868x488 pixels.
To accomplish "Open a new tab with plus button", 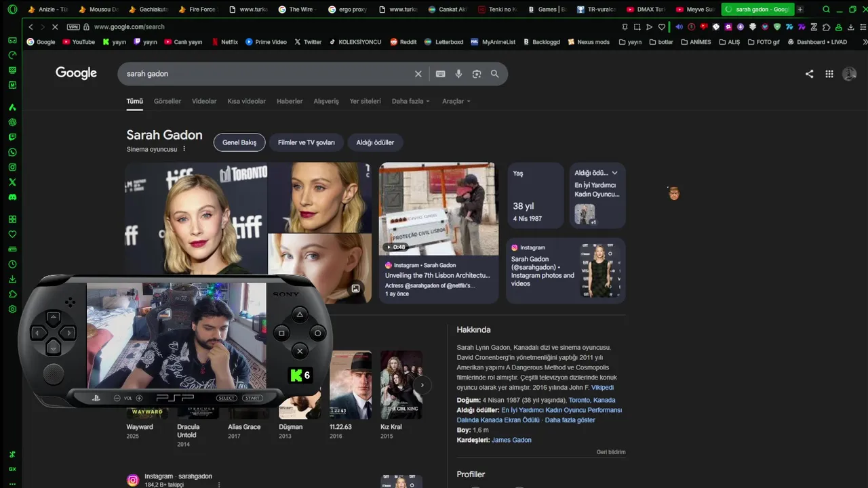I will [x=800, y=9].
